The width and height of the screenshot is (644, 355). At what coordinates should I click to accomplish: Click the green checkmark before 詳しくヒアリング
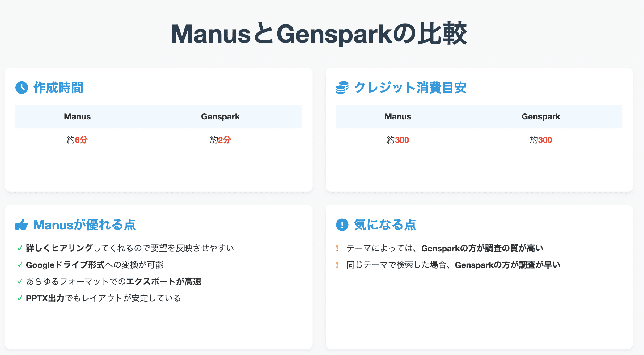pos(20,248)
